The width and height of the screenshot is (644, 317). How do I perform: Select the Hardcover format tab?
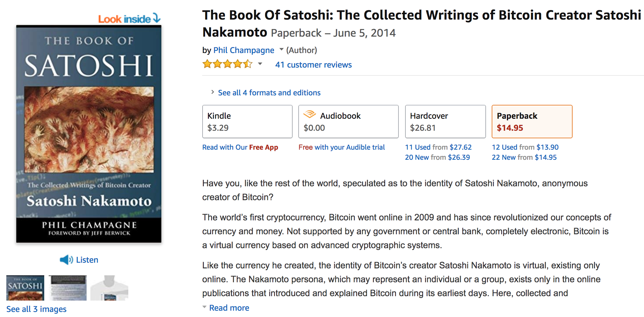446,122
